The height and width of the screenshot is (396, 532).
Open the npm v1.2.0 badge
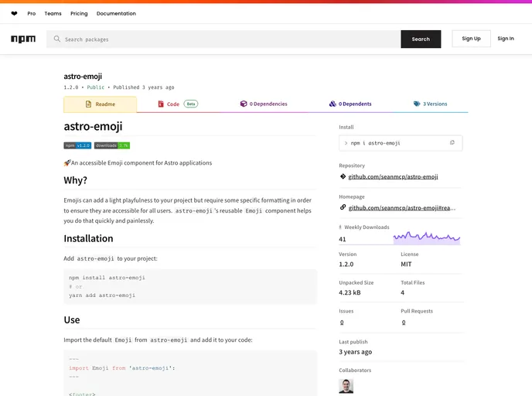tap(77, 145)
